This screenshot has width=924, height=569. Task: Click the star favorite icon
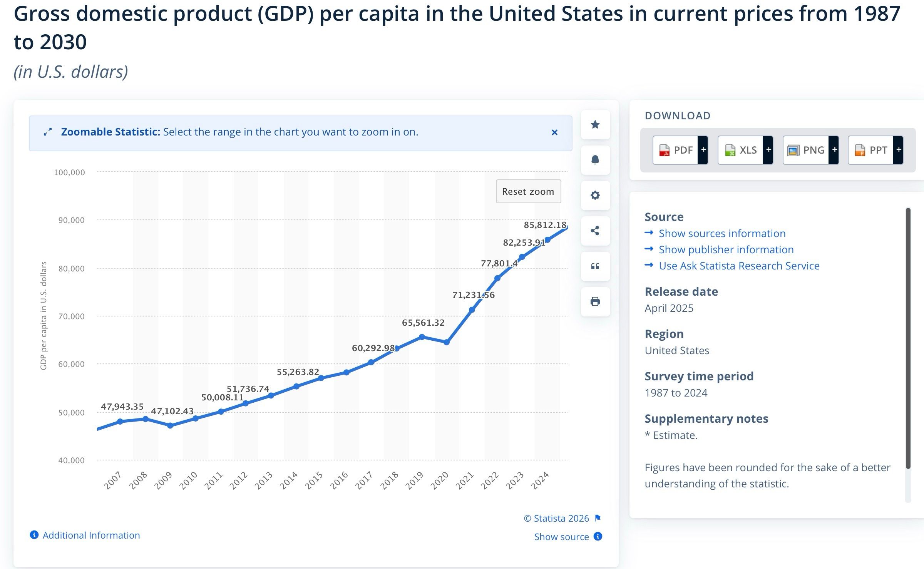pyautogui.click(x=595, y=124)
